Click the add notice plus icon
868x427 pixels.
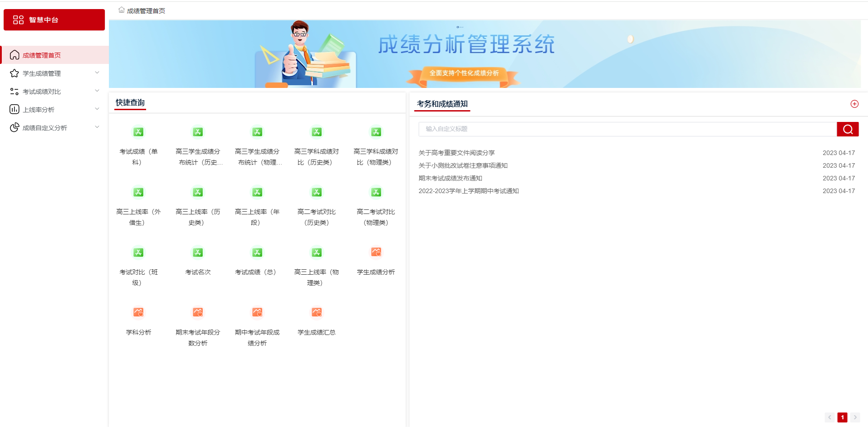tap(854, 104)
